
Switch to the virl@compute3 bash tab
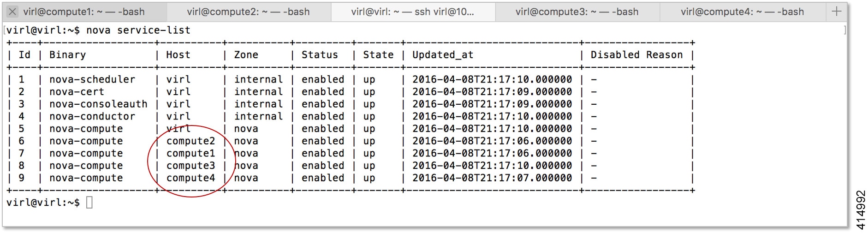coord(577,12)
